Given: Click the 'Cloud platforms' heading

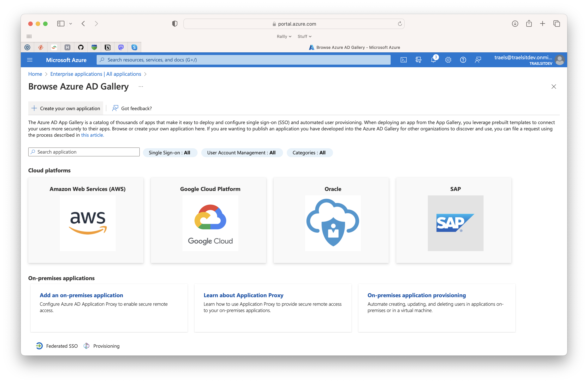Looking at the screenshot, I should coord(49,170).
